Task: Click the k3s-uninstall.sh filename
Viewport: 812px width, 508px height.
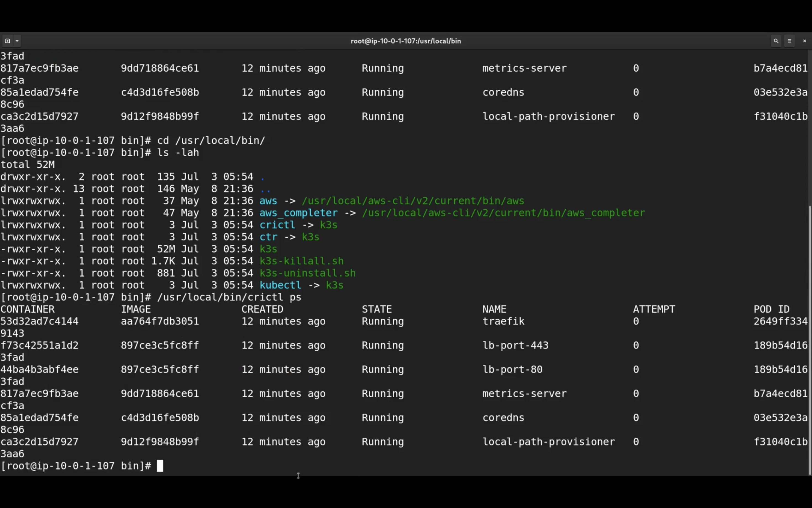Action: point(307,273)
